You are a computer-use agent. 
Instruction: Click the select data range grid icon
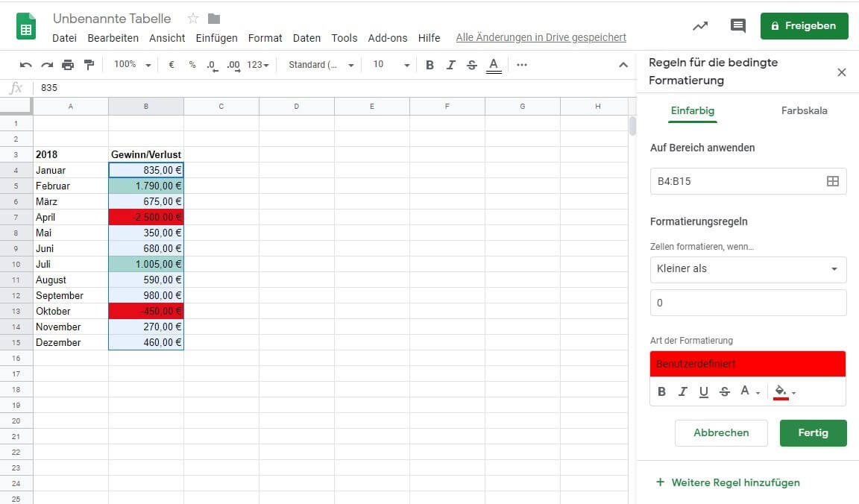pos(833,181)
